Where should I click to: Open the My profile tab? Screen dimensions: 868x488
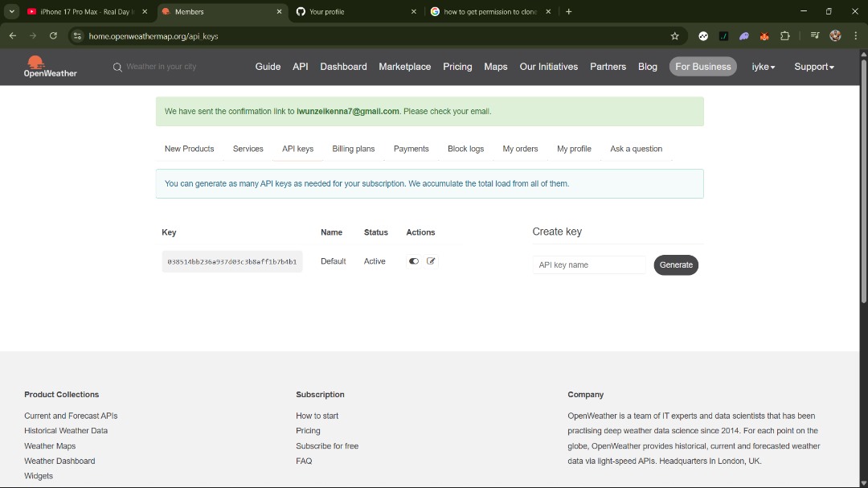(574, 149)
